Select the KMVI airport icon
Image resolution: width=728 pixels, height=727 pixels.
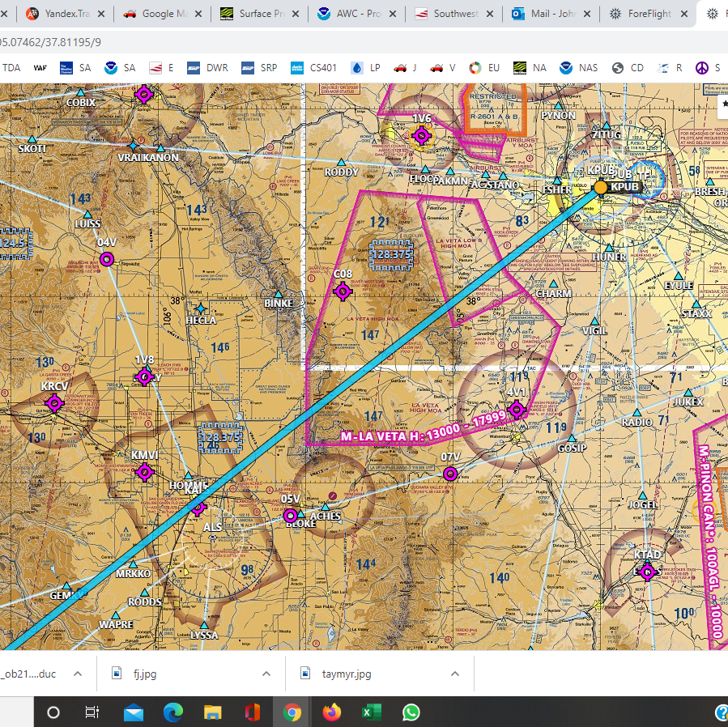click(x=145, y=473)
